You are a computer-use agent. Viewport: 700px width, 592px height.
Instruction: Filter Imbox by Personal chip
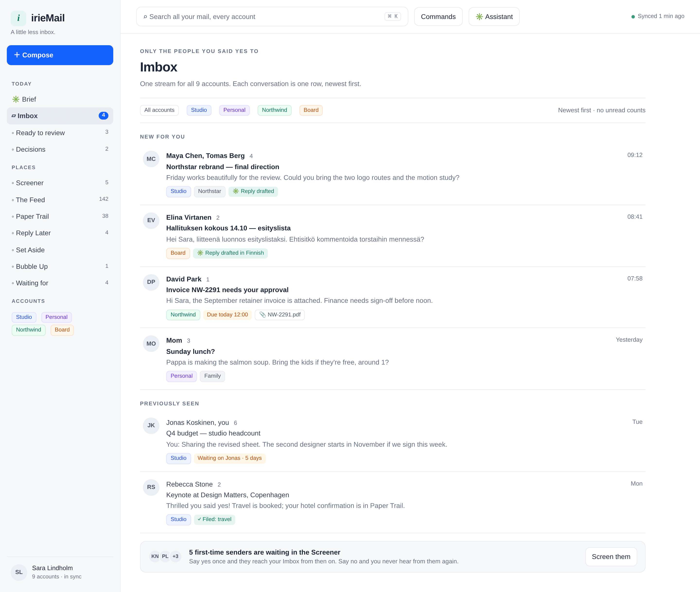click(234, 110)
